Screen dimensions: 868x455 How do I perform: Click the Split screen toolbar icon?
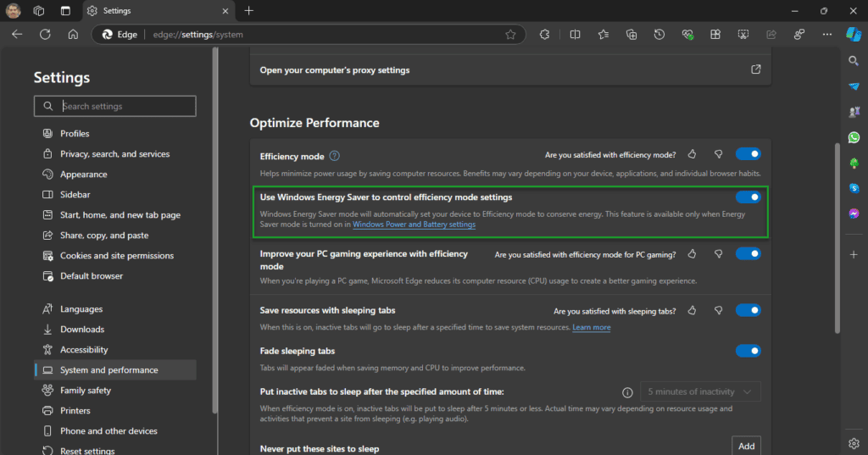tap(575, 35)
